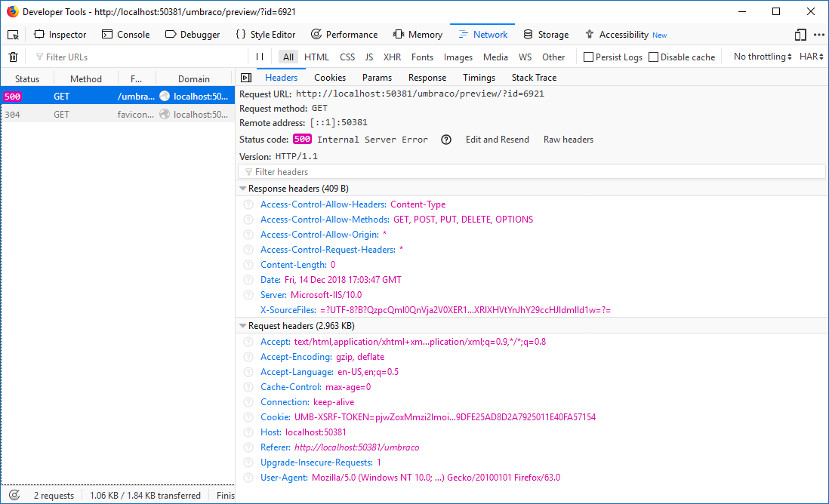Learn more icon beside Content-Length header
This screenshot has width=829, height=504.
point(248,265)
